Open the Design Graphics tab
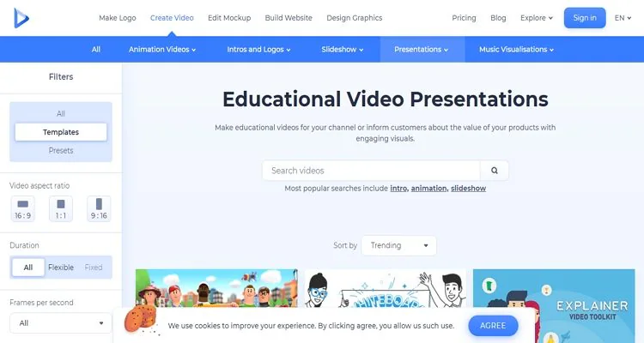644x343 pixels. [x=355, y=18]
